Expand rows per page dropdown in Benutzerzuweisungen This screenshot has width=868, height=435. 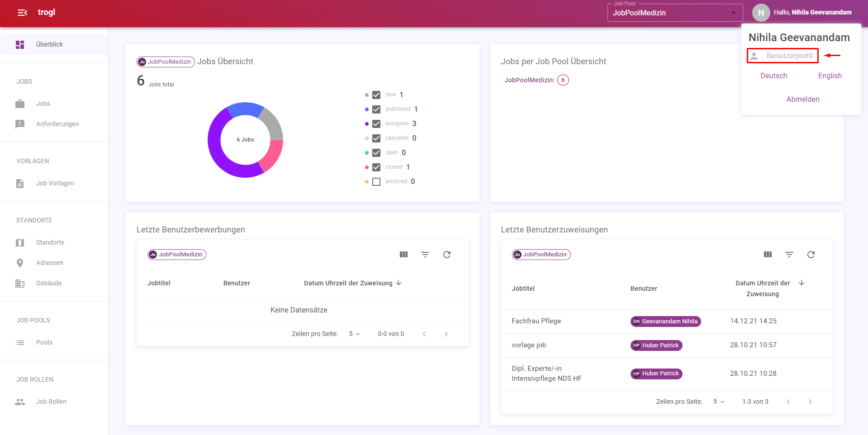(719, 402)
